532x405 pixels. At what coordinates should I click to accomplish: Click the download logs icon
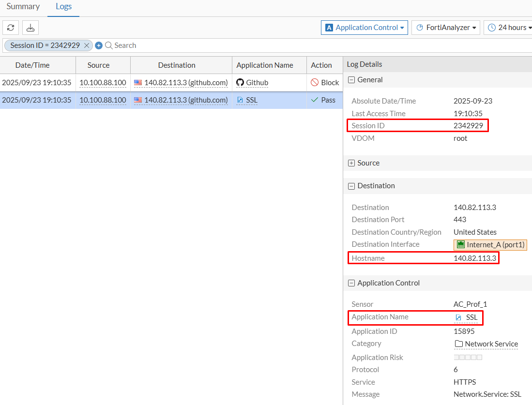[30, 28]
